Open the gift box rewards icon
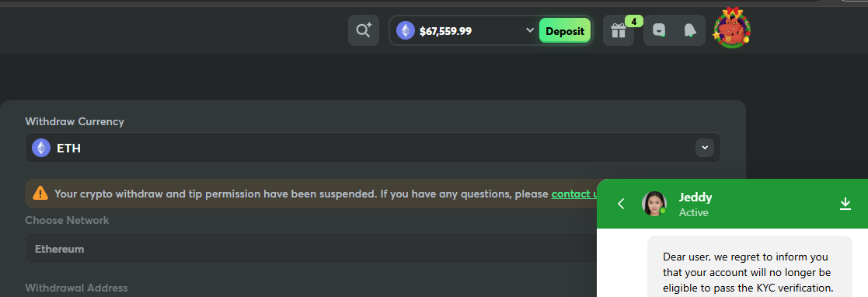The width and height of the screenshot is (868, 297). pos(619,30)
